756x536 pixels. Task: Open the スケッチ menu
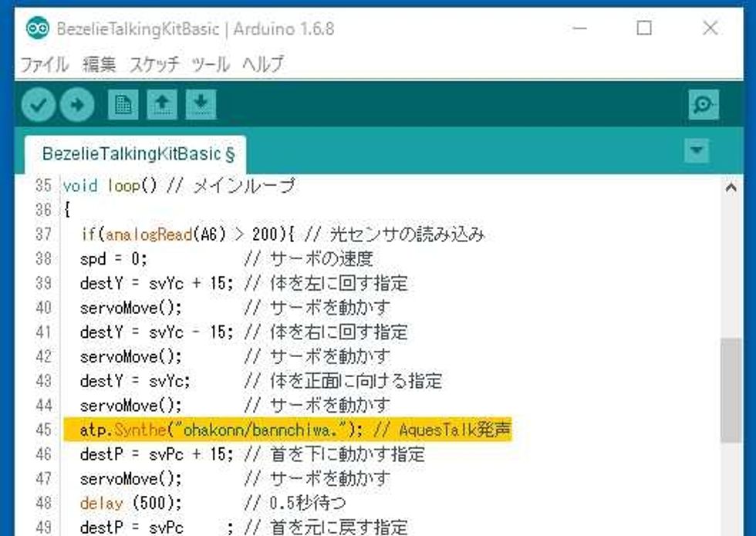pyautogui.click(x=154, y=64)
